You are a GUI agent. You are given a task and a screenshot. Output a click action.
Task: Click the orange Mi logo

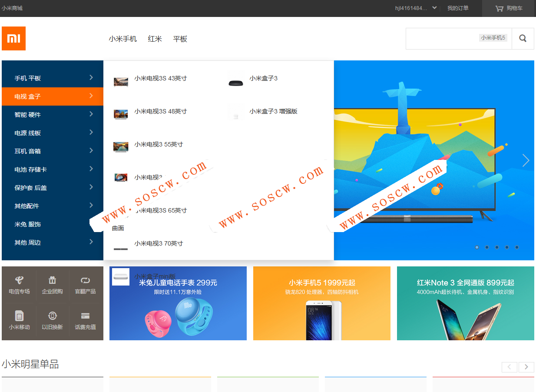13,38
